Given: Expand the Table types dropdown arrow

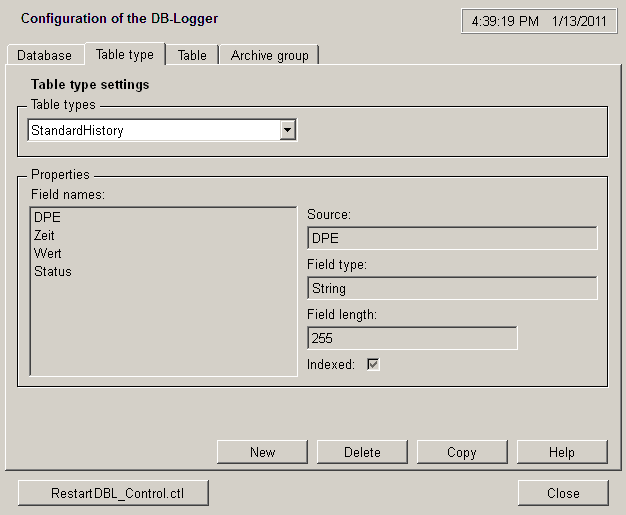Looking at the screenshot, I should (288, 130).
